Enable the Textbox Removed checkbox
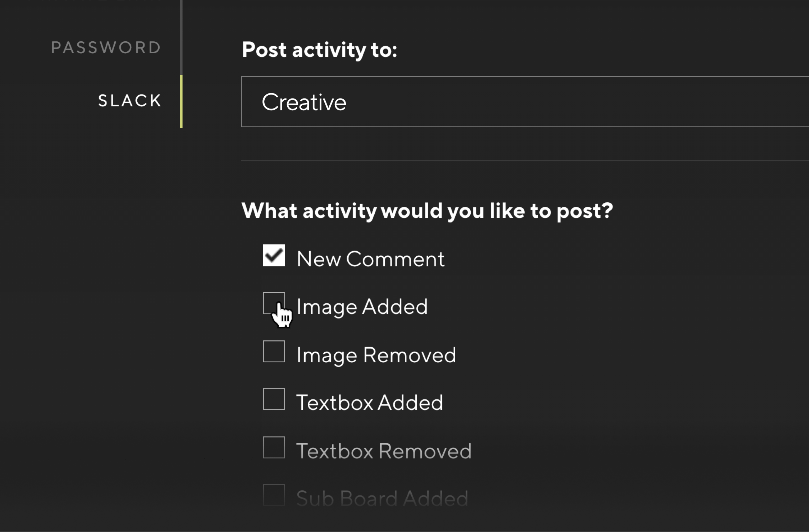Viewport: 809px width, 532px height. pos(274,448)
